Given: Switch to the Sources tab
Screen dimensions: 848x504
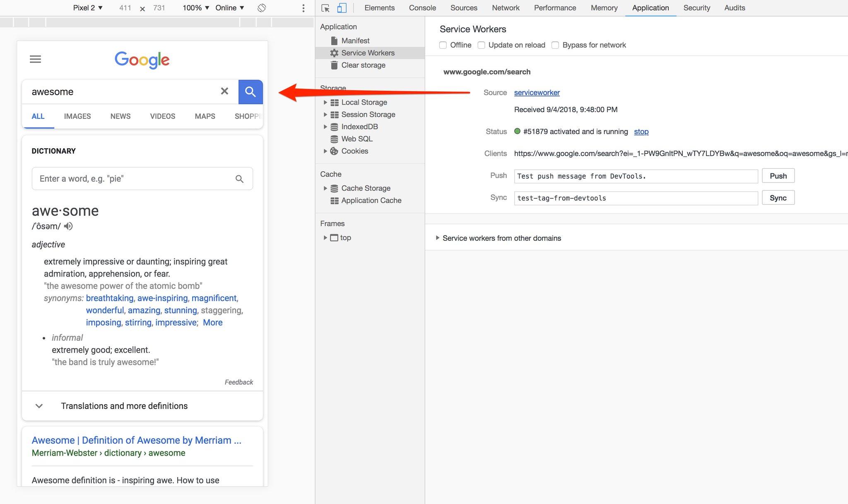Looking at the screenshot, I should pos(464,8).
